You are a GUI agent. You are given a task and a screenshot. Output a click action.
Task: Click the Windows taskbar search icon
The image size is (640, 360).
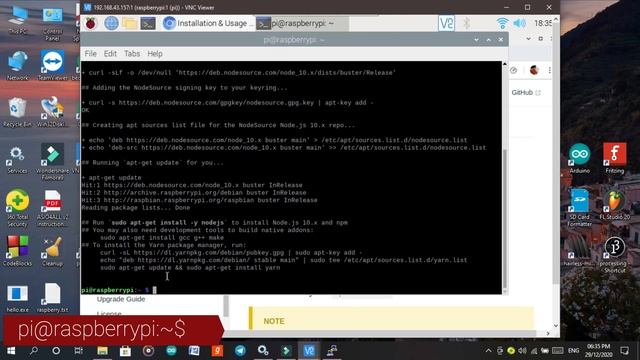[34, 351]
